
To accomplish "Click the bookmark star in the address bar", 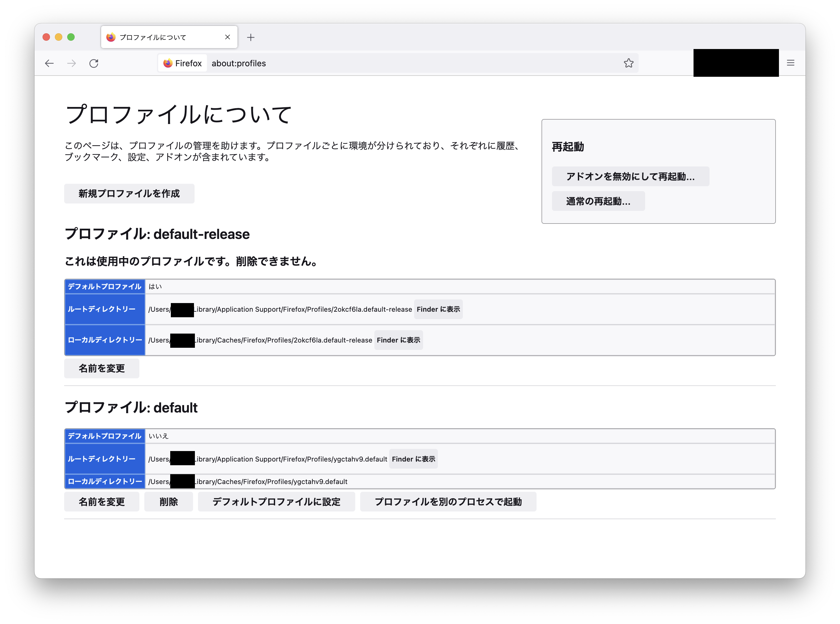I will 628,63.
